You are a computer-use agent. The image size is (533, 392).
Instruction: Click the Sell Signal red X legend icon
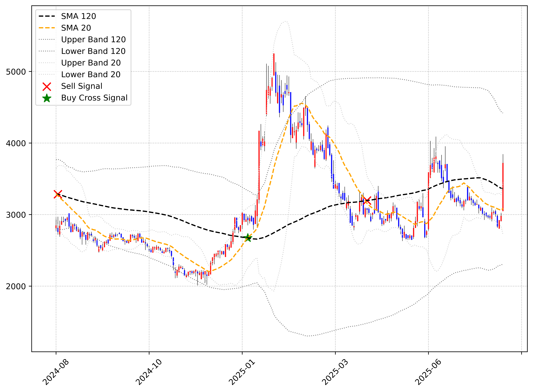click(47, 87)
